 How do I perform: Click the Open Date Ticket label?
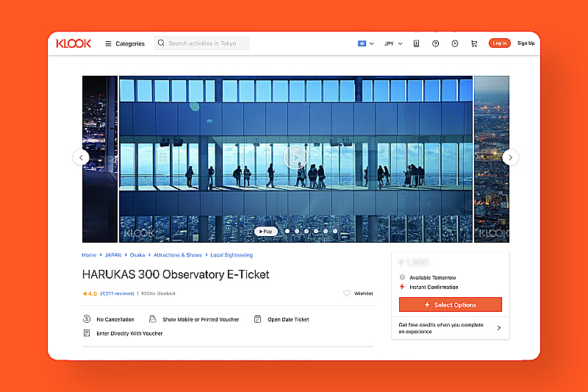288,320
